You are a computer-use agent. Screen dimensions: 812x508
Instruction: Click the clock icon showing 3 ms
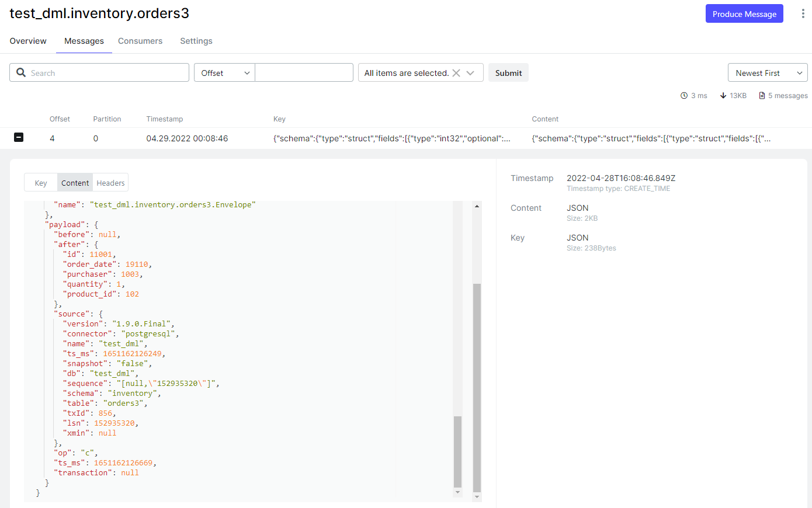684,96
